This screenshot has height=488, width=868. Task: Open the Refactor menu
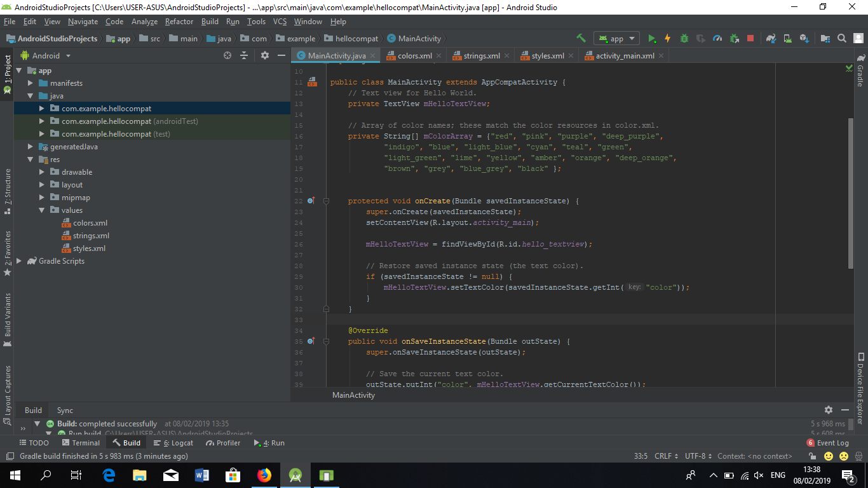pos(179,21)
